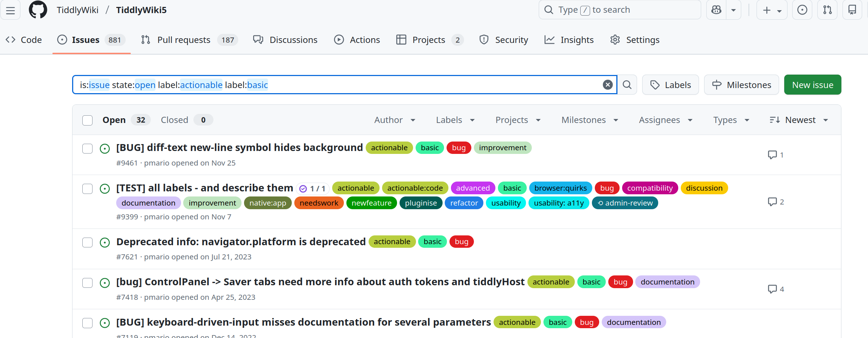The height and width of the screenshot is (338, 868).
Task: Switch to the Pull requests tab
Action: tap(184, 40)
